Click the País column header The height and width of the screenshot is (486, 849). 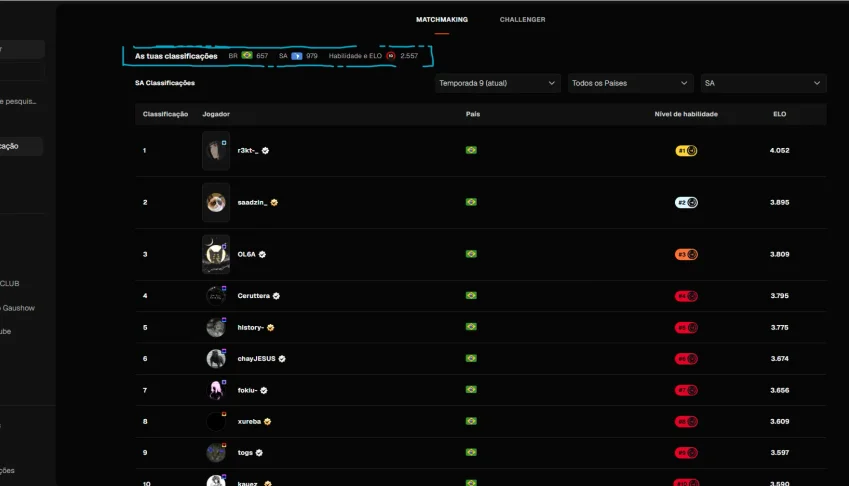tap(473, 114)
